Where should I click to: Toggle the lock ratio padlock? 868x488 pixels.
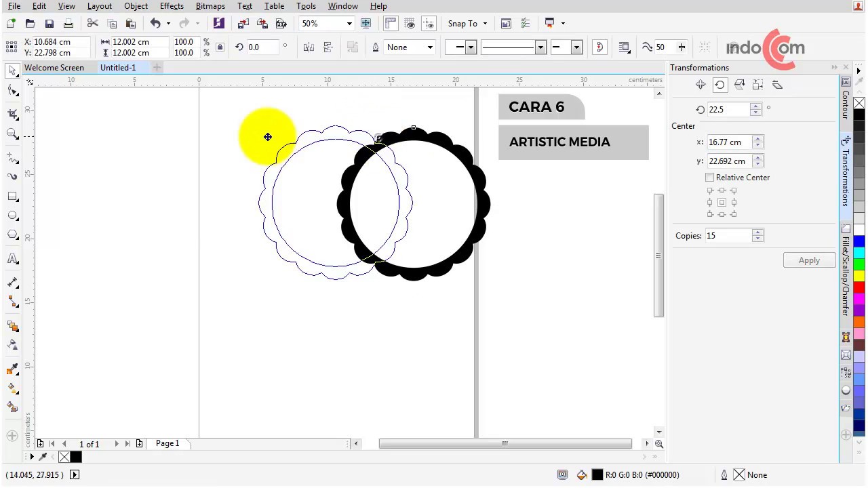point(220,47)
